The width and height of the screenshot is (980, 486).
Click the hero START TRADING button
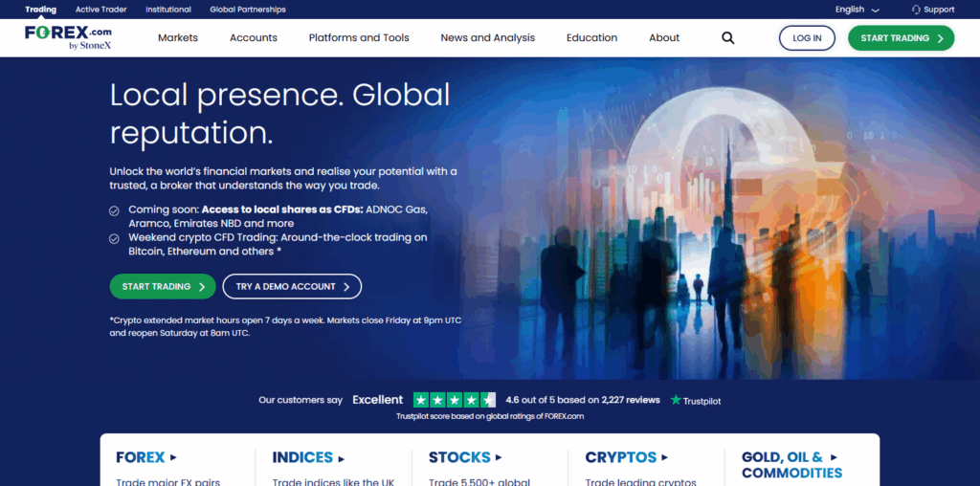click(x=163, y=287)
